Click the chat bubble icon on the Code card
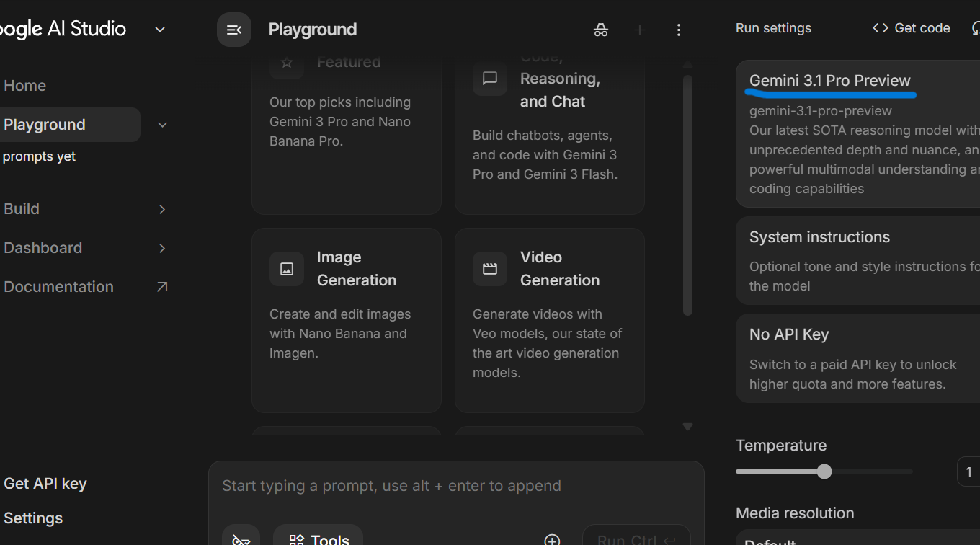Screen dimensions: 980x545 [x=490, y=79]
